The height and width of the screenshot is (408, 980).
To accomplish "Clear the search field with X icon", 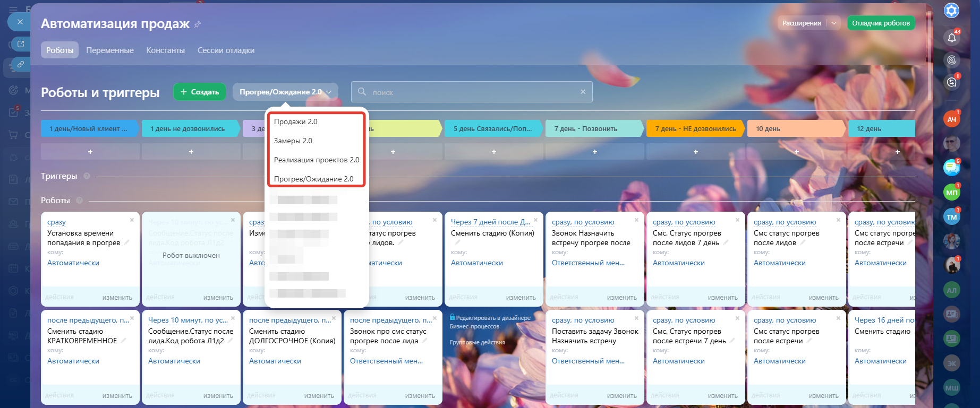I will [x=583, y=92].
